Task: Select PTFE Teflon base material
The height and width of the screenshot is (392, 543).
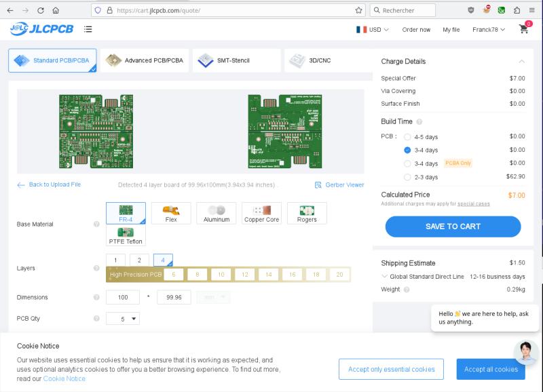Action: tap(126, 235)
